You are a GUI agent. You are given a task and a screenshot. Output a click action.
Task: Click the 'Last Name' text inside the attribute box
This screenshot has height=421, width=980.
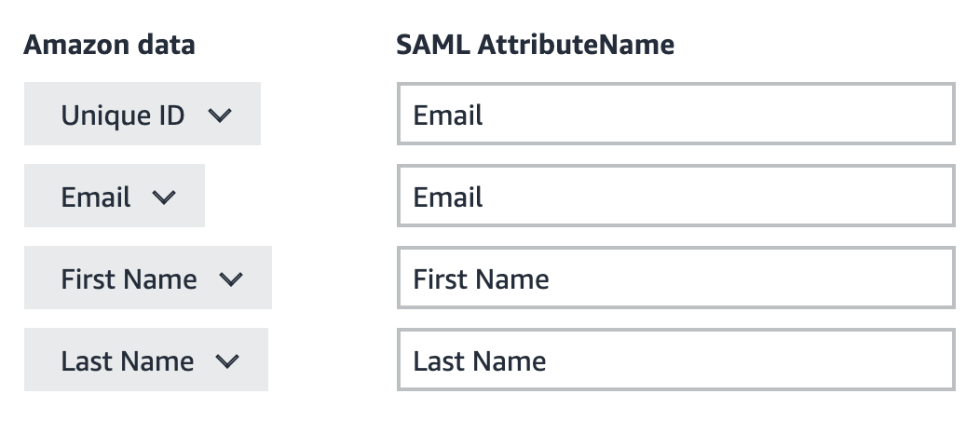pyautogui.click(x=480, y=361)
